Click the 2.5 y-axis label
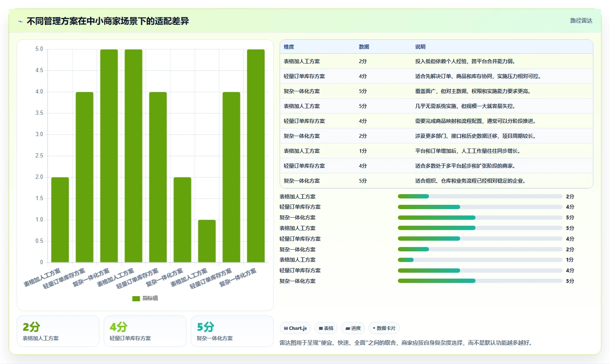 (x=39, y=156)
